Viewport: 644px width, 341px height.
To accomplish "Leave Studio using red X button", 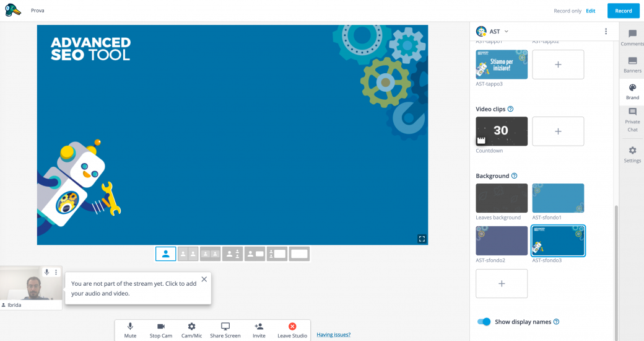I will 292,330.
